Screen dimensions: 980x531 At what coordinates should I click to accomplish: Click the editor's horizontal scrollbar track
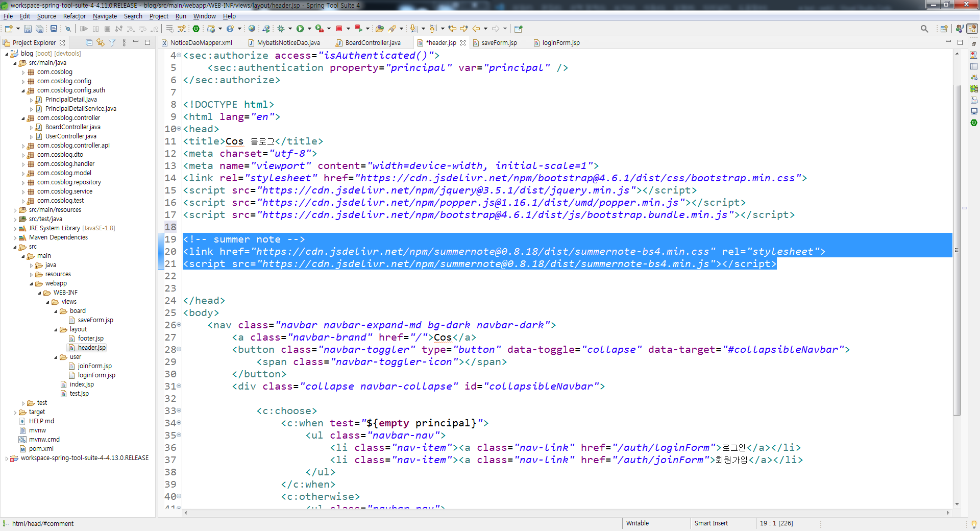[x=567, y=513]
